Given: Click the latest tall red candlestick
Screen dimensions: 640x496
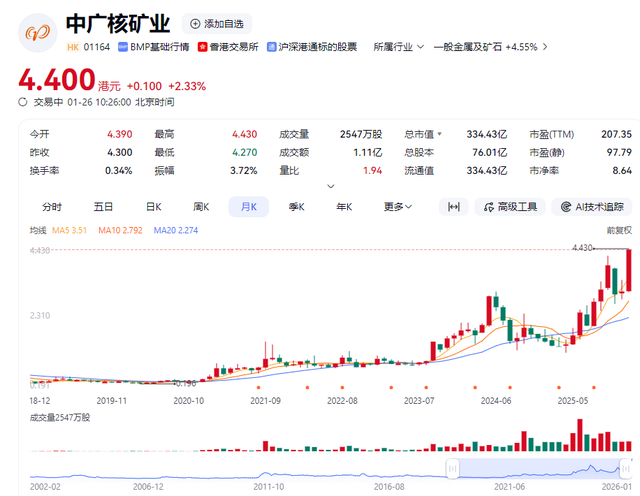Looking at the screenshot, I should pyautogui.click(x=629, y=270).
